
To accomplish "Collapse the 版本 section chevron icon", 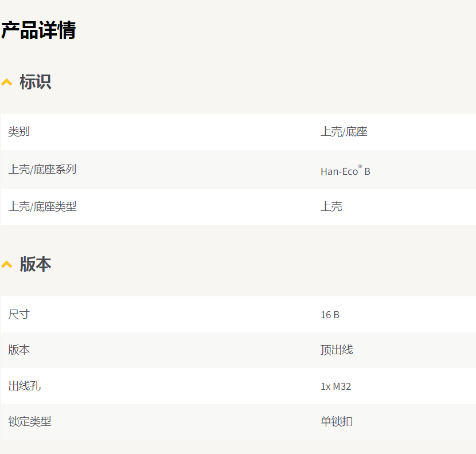I will click(7, 264).
